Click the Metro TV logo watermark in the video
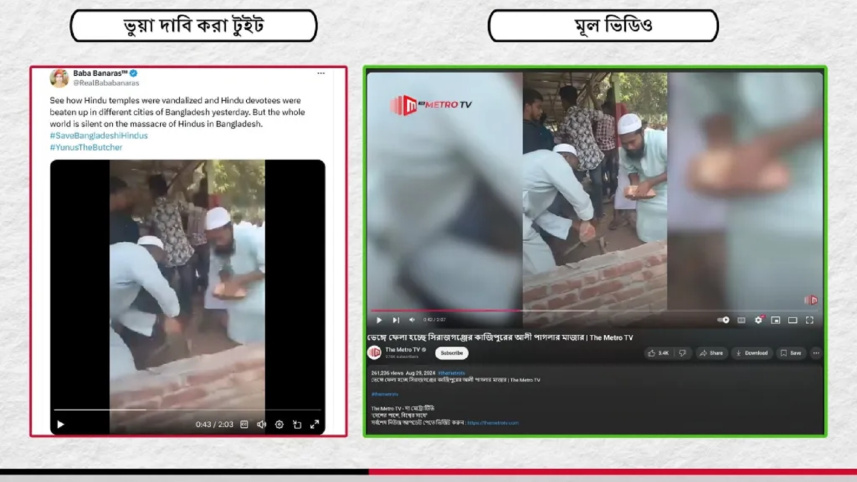Screen dimensions: 857x482 431,105
